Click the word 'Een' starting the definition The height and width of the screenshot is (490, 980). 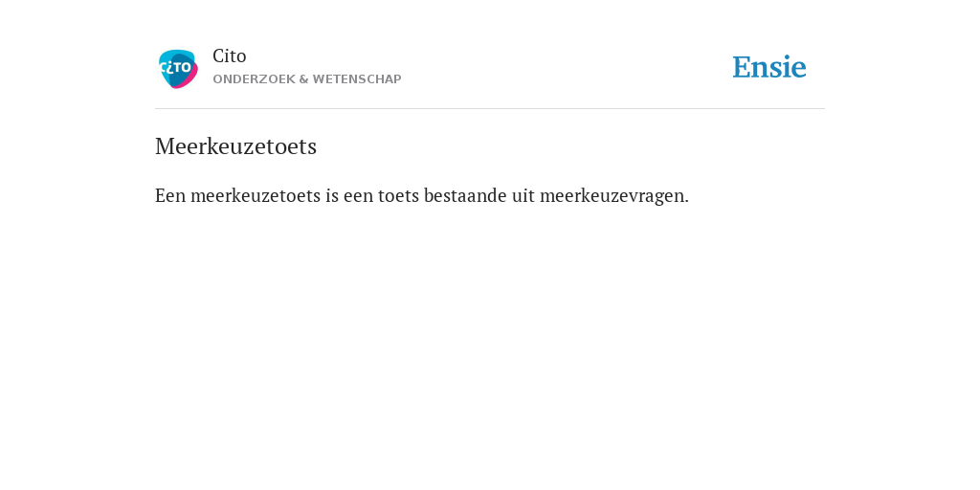pos(170,195)
